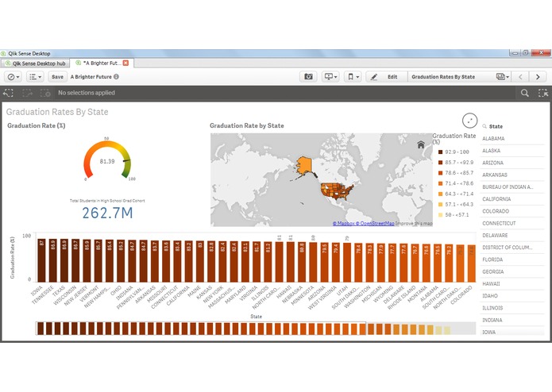The width and height of the screenshot is (552, 392).
Task: Take a snapshot with camera icon
Action: coord(308,77)
